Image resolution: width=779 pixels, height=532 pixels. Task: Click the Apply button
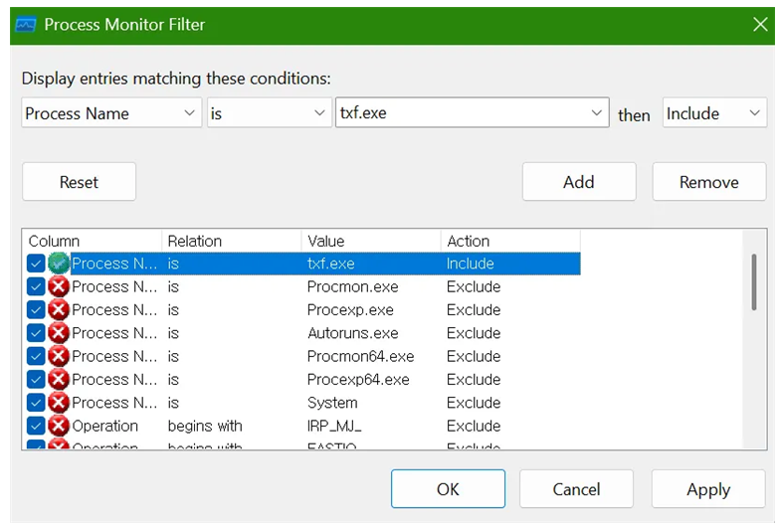click(707, 489)
